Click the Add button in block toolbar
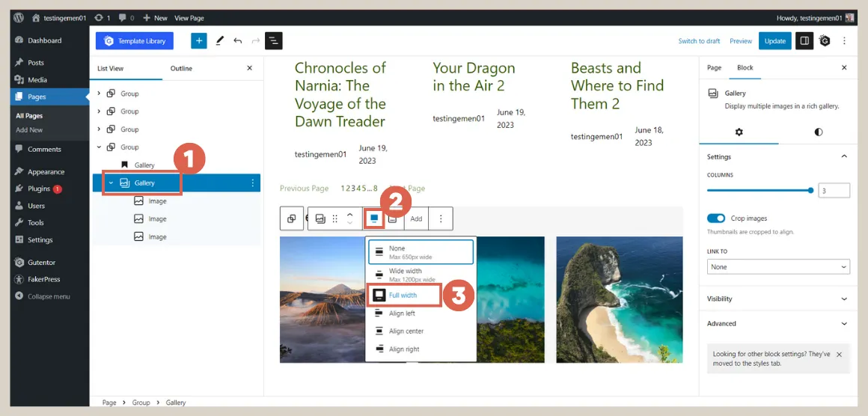 point(416,218)
